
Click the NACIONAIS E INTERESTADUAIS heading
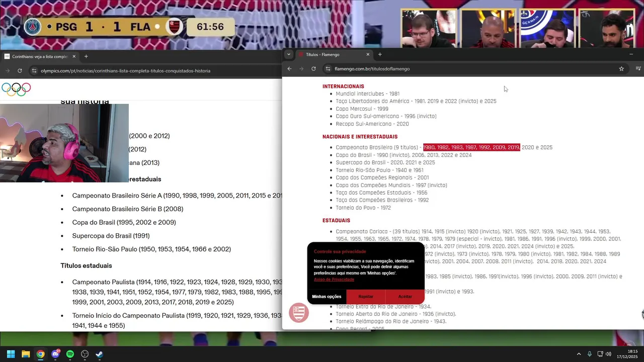tap(360, 137)
